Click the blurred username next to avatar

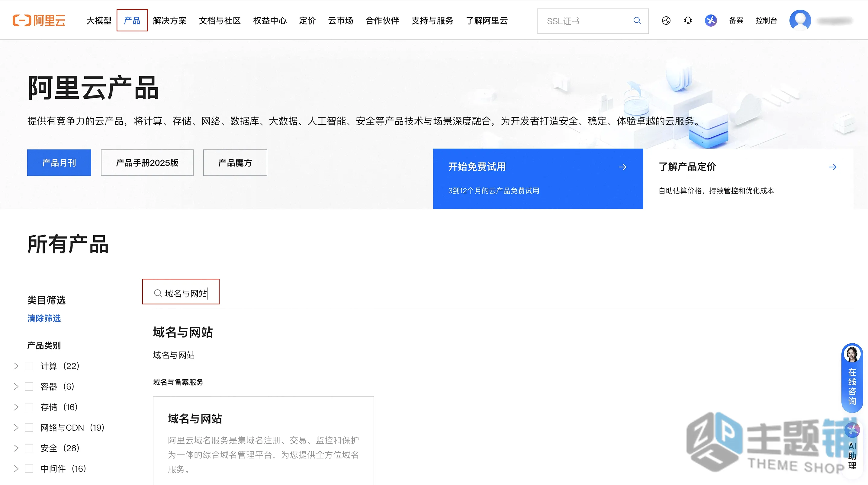pyautogui.click(x=835, y=21)
